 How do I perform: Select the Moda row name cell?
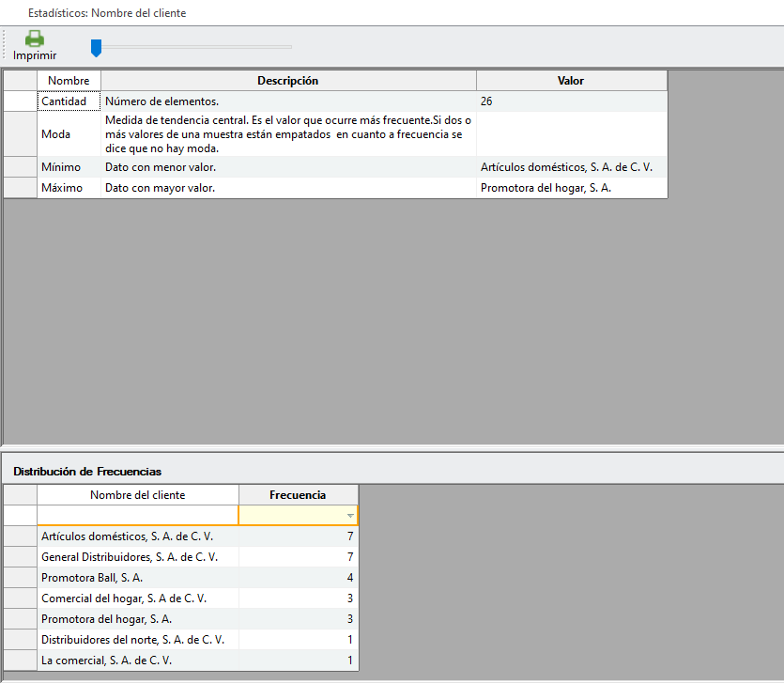(56, 134)
